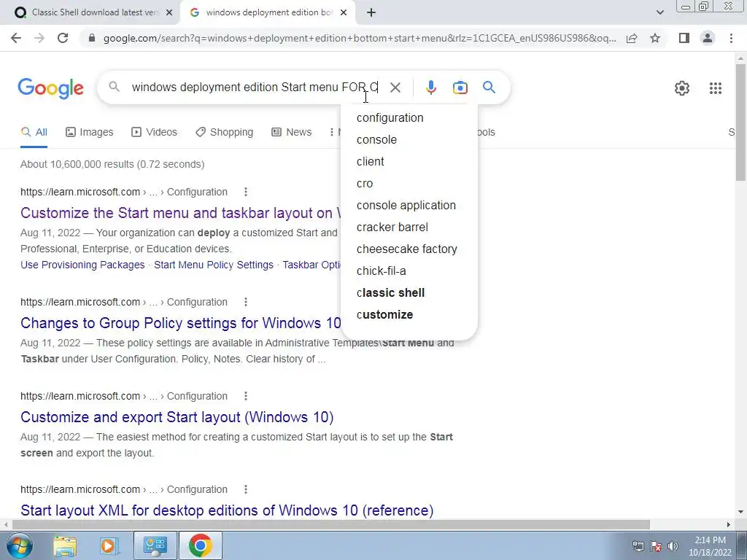This screenshot has height=560, width=747.
Task: Open the Google apps grid icon
Action: 715,88
